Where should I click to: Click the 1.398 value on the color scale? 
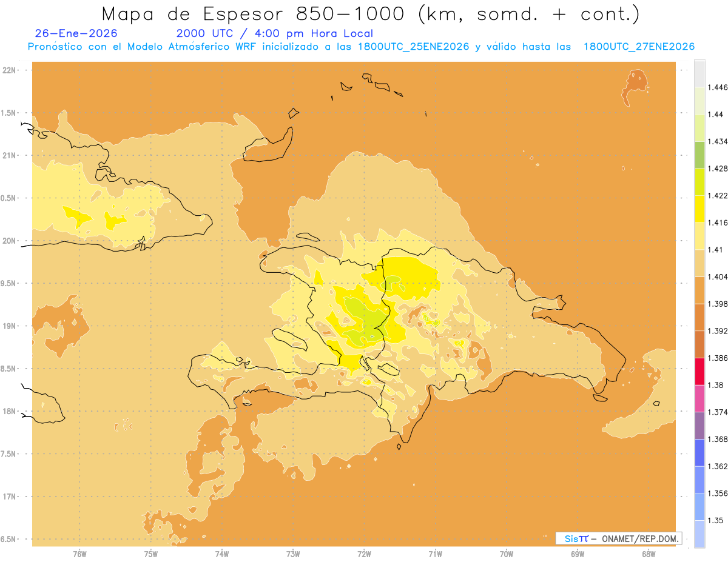[718, 304]
